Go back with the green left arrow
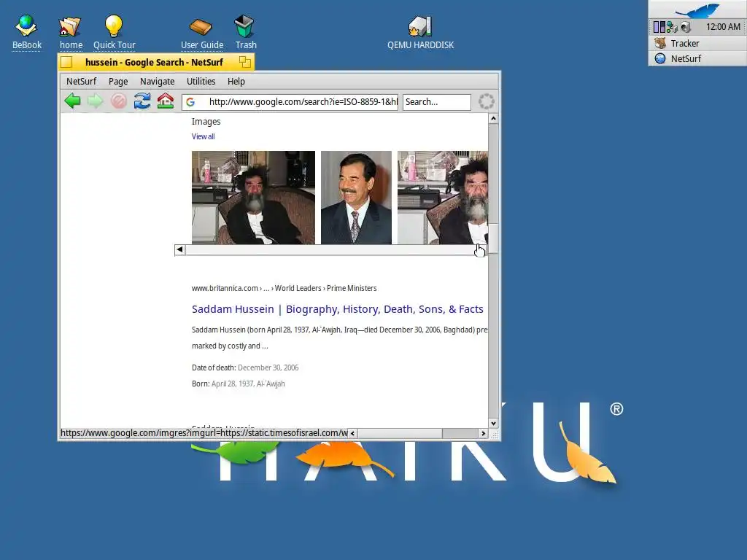Viewport: 747px width, 560px height. tap(72, 101)
